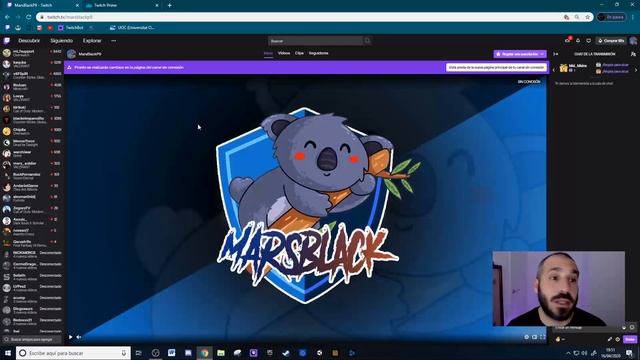This screenshot has height=360, width=640.
Task: Open the UOC bookmark
Action: 132,28
